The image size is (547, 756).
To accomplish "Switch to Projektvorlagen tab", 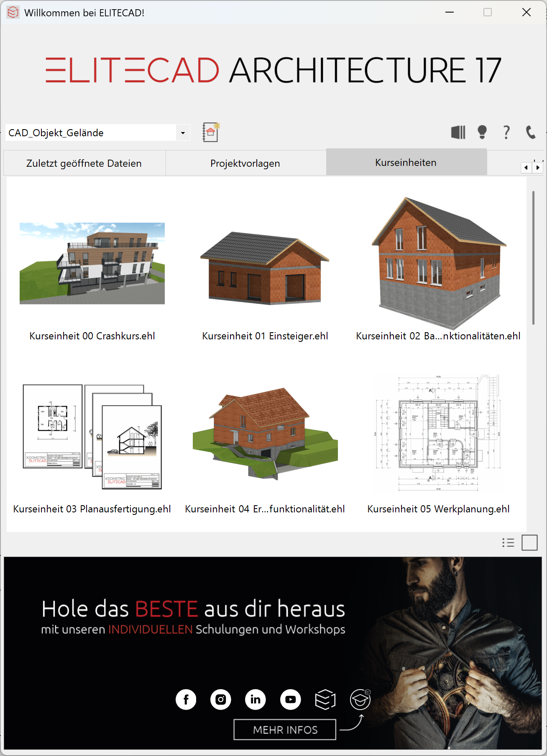I will (245, 163).
